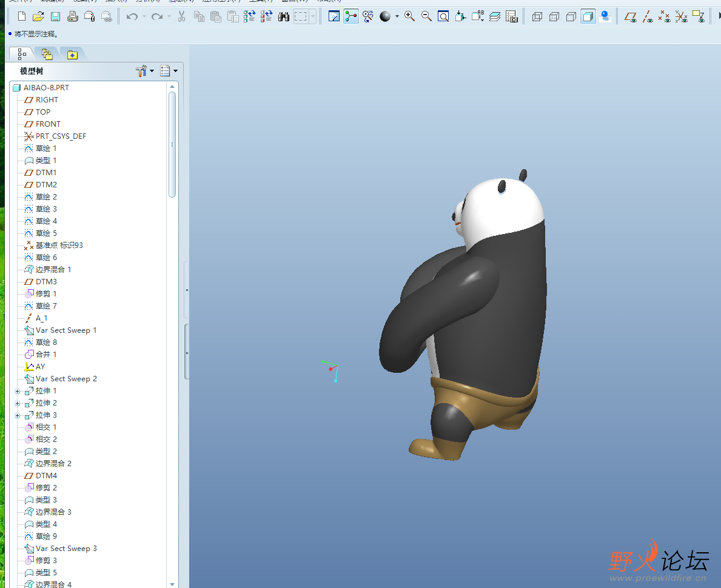Image resolution: width=721 pixels, height=588 pixels.
Task: Click the settings hammer icon in model tree
Action: (141, 71)
